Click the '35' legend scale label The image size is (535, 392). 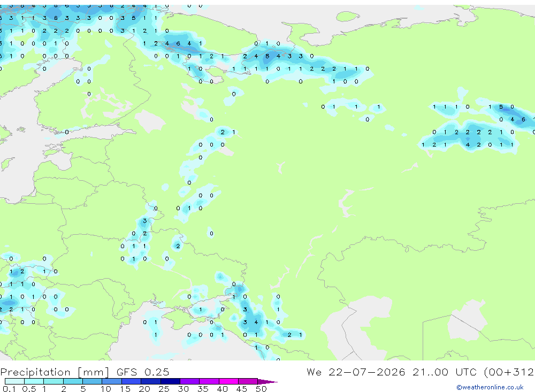tap(203, 389)
